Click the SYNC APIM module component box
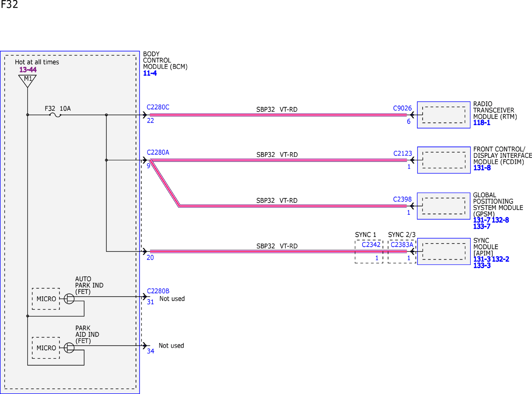The image size is (532, 394). click(444, 251)
